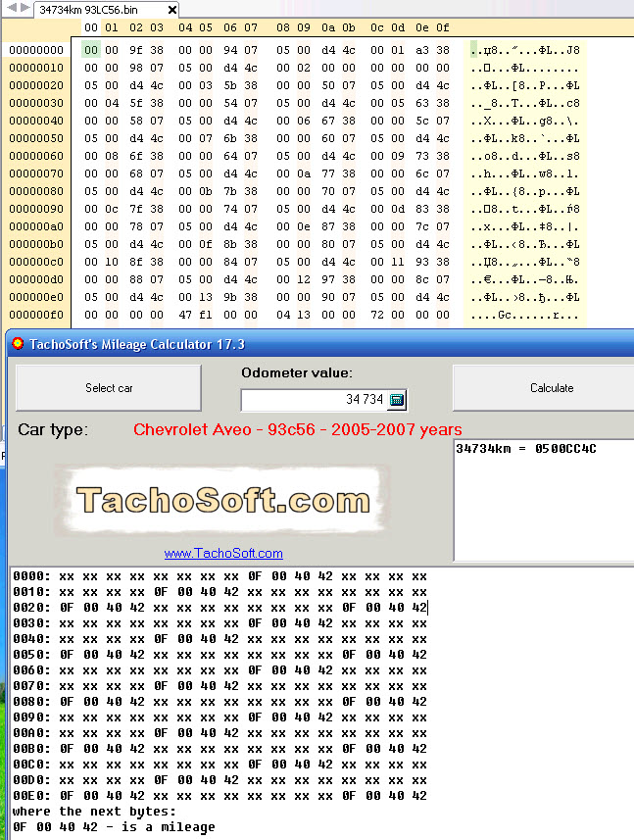Viewport: 634px width, 840px height.
Task: Click the TachoSoft app icon in title bar
Action: click(x=18, y=343)
